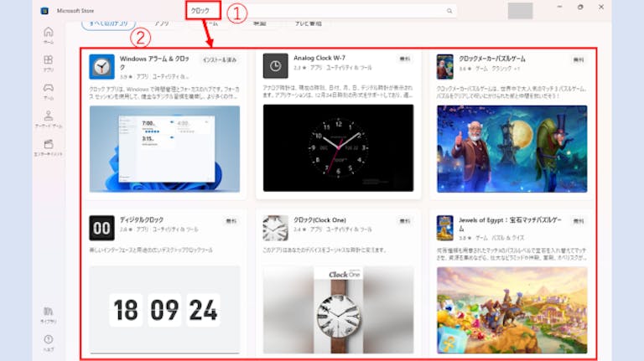Click the Microsoft Store logo in the title bar
This screenshot has height=361, width=644.
(44, 11)
